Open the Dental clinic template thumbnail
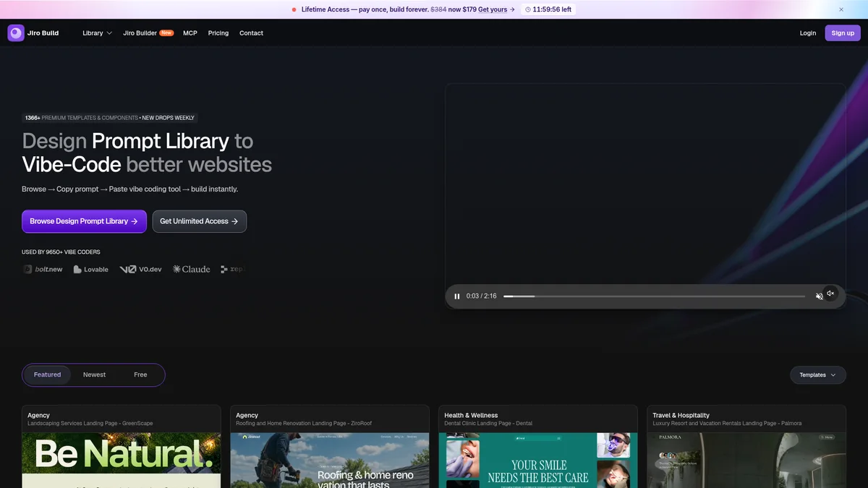The image size is (868, 488). click(538, 461)
